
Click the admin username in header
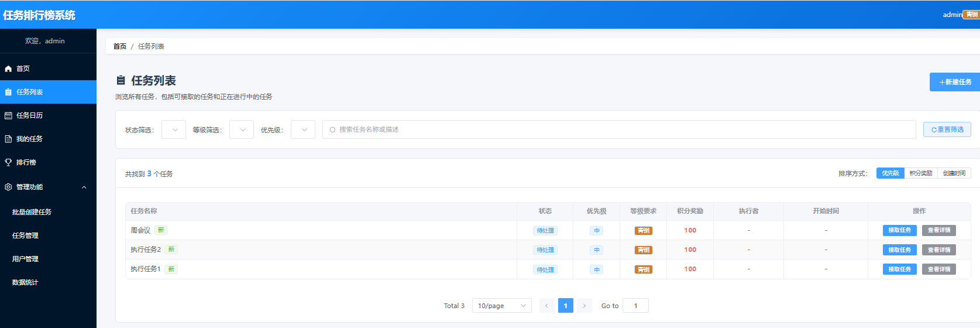(952, 15)
